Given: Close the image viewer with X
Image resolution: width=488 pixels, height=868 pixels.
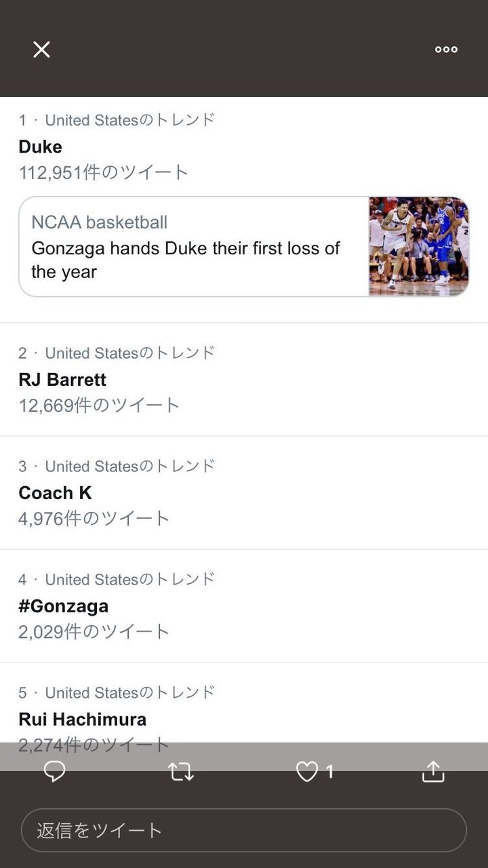Looking at the screenshot, I should (x=41, y=50).
